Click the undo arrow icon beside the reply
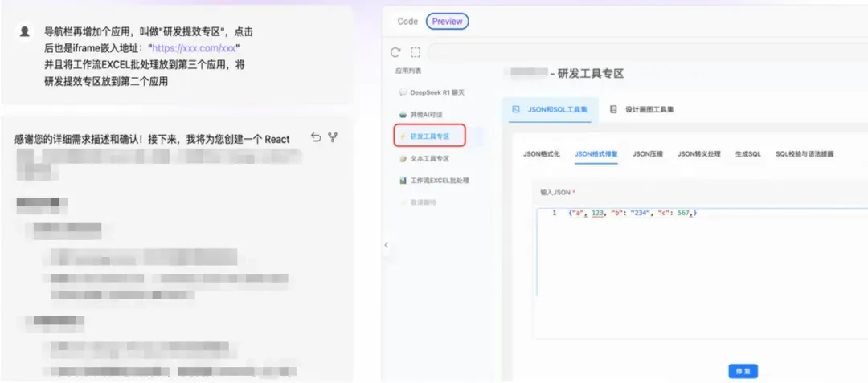Image resolution: width=868 pixels, height=383 pixels. point(316,137)
